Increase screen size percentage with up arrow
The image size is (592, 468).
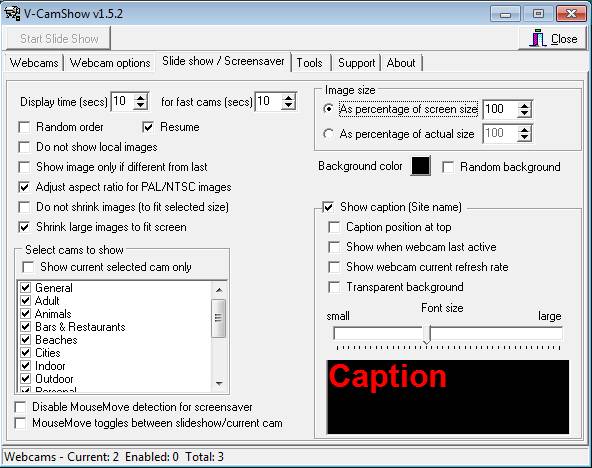pyautogui.click(x=524, y=105)
